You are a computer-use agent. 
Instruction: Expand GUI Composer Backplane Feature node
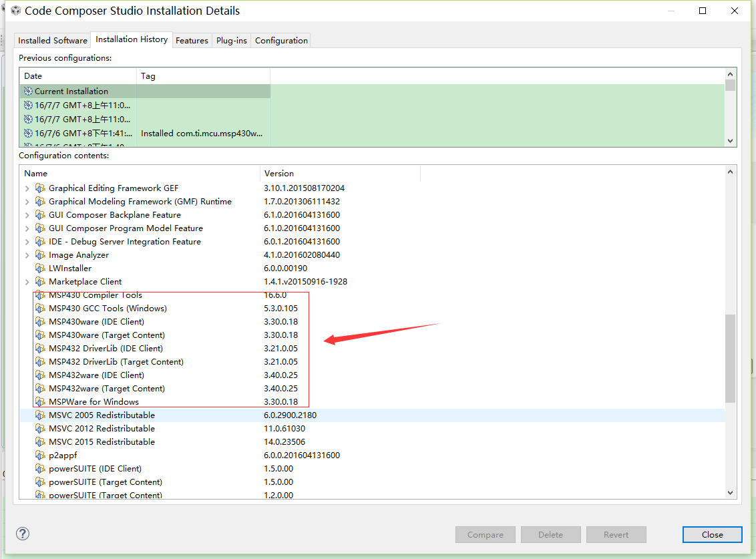pos(27,215)
